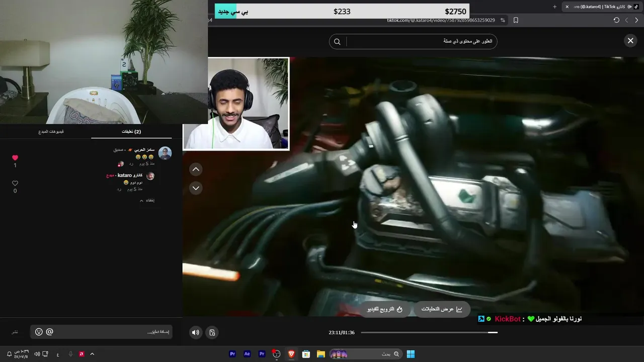This screenshot has height=362, width=644.
Task: Click the $233 progress amount
Action: 342,12
